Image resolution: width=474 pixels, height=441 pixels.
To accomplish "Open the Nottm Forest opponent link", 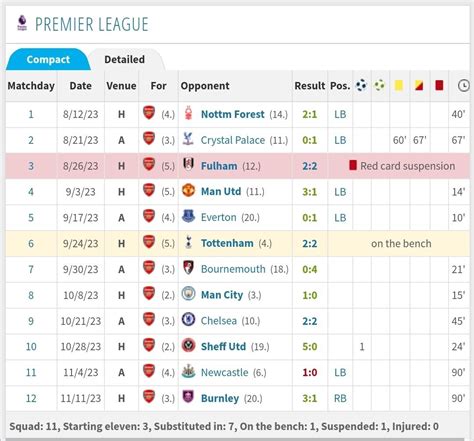I will (233, 114).
